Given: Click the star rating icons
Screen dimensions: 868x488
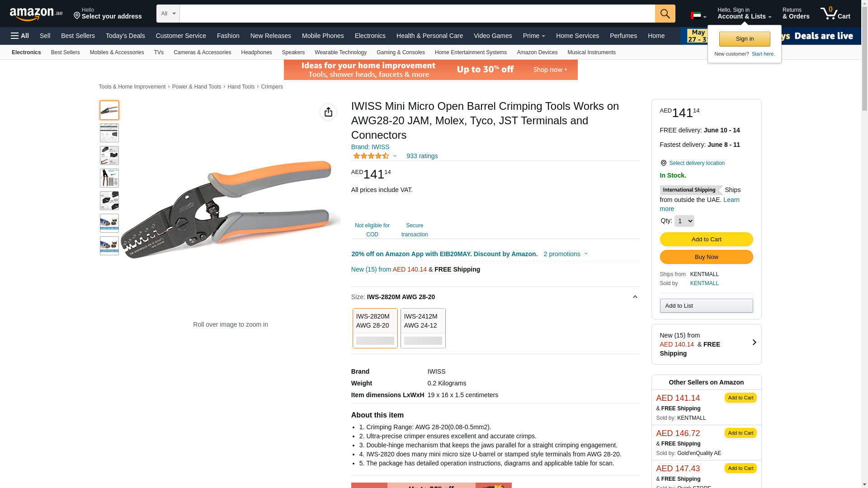Looking at the screenshot, I should (371, 156).
